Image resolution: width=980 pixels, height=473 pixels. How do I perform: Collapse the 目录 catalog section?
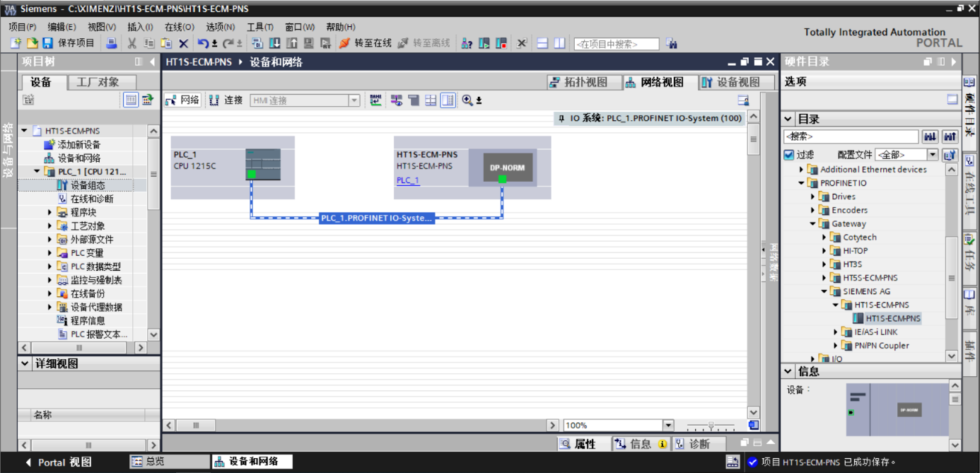pyautogui.click(x=789, y=119)
